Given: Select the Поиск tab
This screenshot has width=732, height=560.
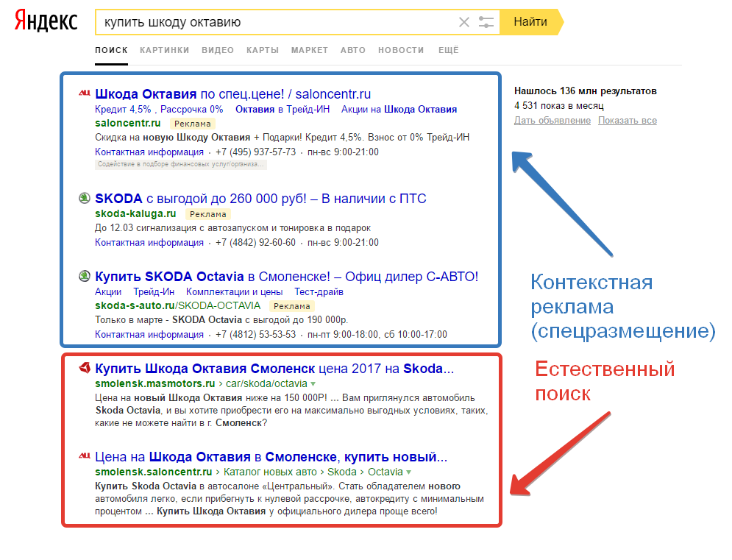Looking at the screenshot, I should [111, 50].
